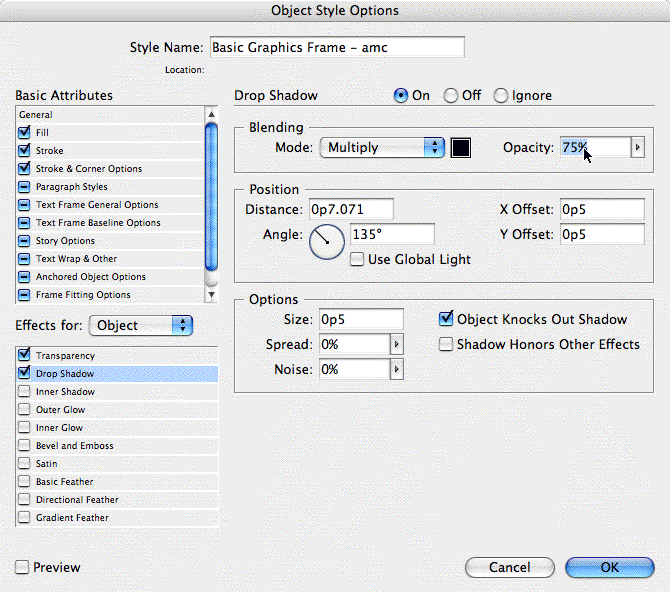This screenshot has width=670, height=592.
Task: Click attributes list scroll up arrow
Action: click(211, 114)
